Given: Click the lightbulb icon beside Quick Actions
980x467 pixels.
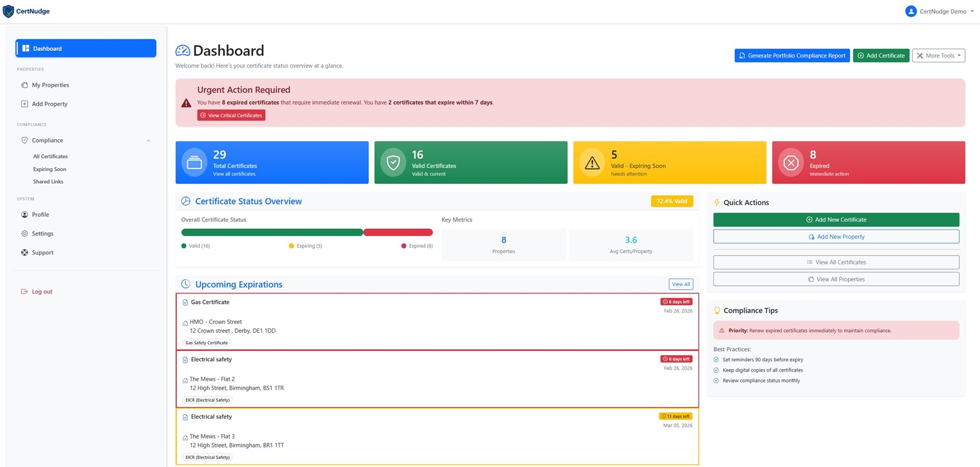Looking at the screenshot, I should coord(717,202).
